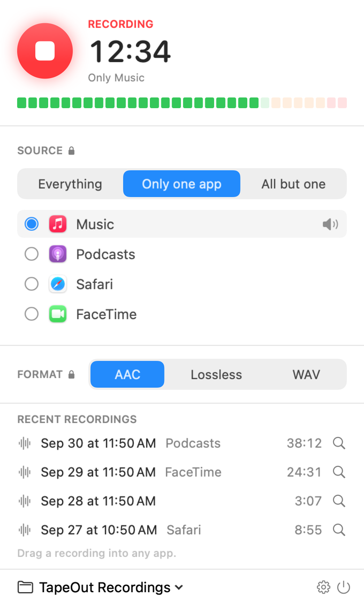The width and height of the screenshot is (364, 604).
Task: Select the Podcasts radio button
Action: (x=32, y=254)
